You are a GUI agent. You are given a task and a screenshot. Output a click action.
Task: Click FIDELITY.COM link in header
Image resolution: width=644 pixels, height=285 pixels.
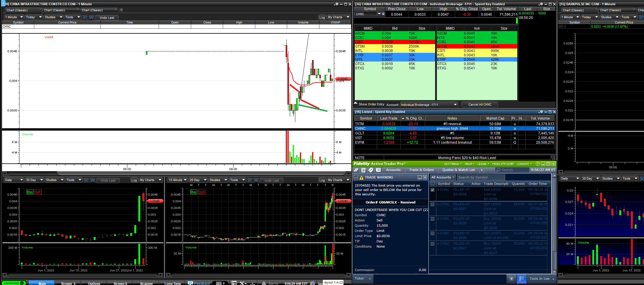503,164
